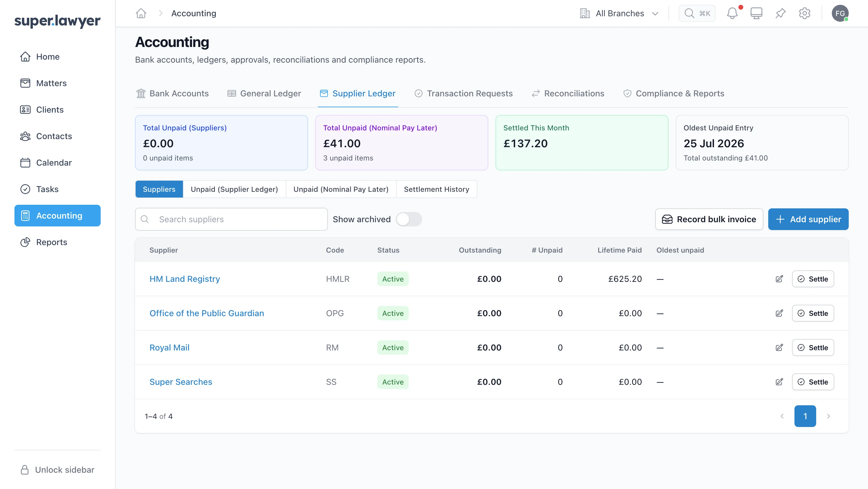Click Unlock sidebar lock
Screen dimensions: 868x489
point(57,470)
